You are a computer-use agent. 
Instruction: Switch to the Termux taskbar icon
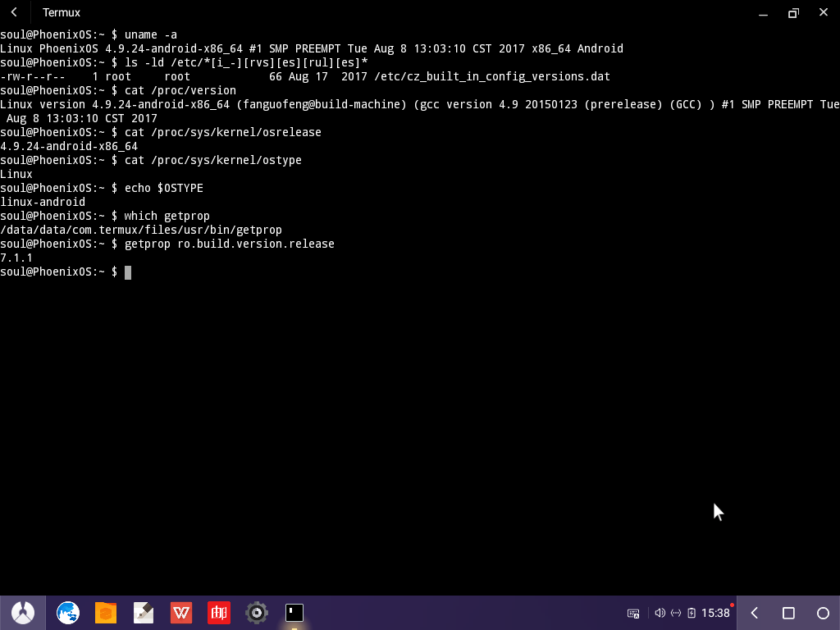294,613
